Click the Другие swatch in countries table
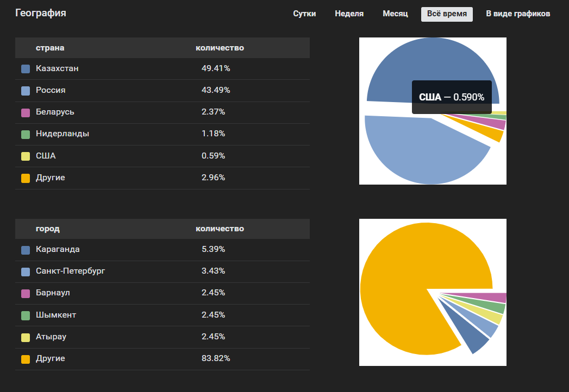 click(x=26, y=178)
